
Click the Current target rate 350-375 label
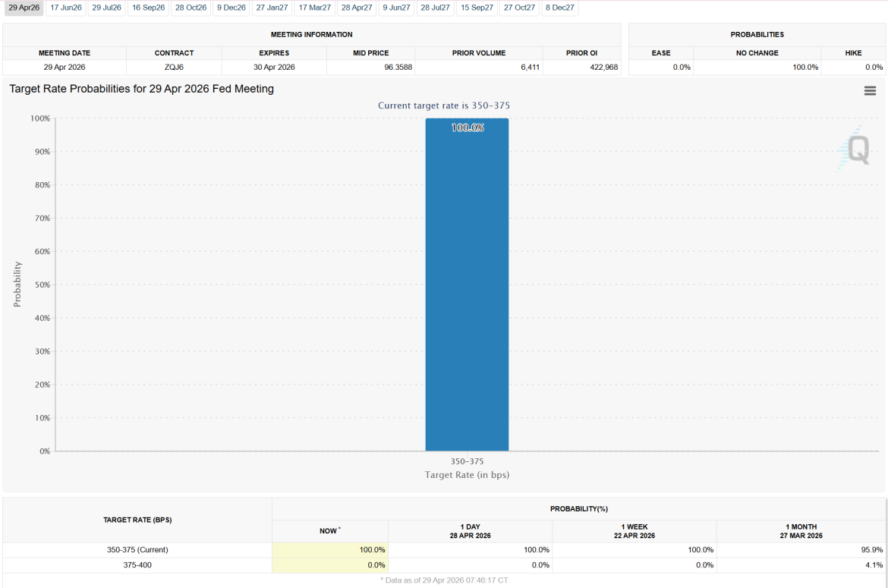pos(444,105)
